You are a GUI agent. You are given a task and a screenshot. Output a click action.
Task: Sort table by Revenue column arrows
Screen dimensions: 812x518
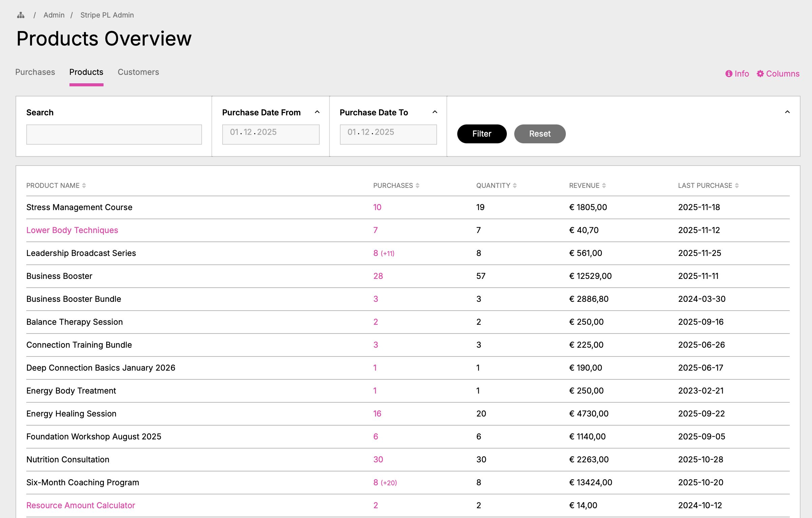point(604,185)
